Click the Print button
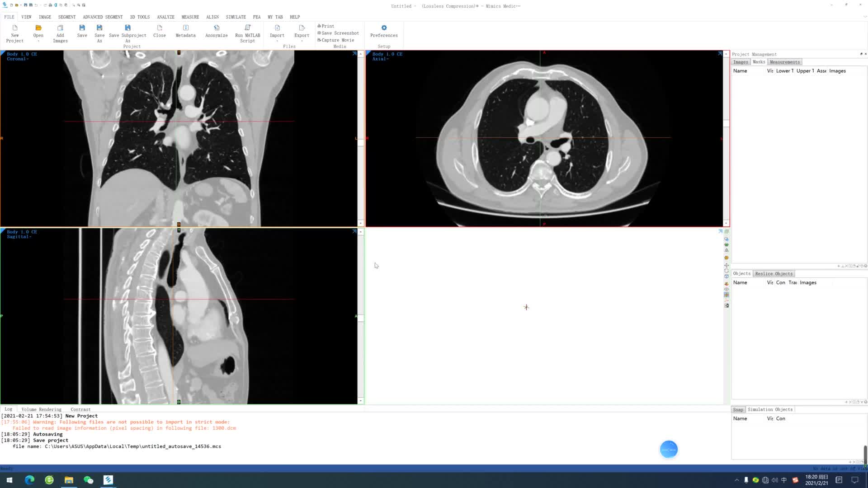The height and width of the screenshot is (488, 868). (x=326, y=26)
